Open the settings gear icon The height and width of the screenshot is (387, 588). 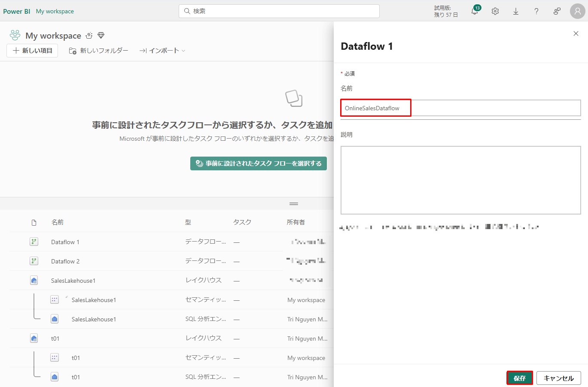tap(495, 12)
